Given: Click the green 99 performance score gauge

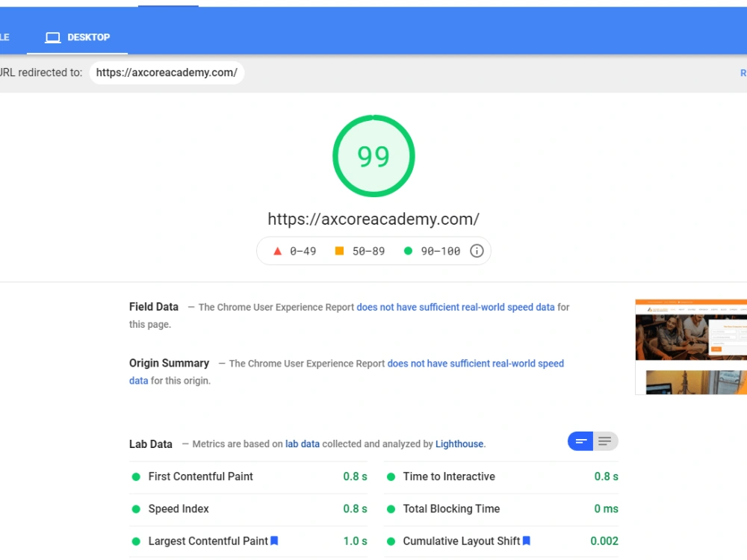Looking at the screenshot, I should [373, 156].
